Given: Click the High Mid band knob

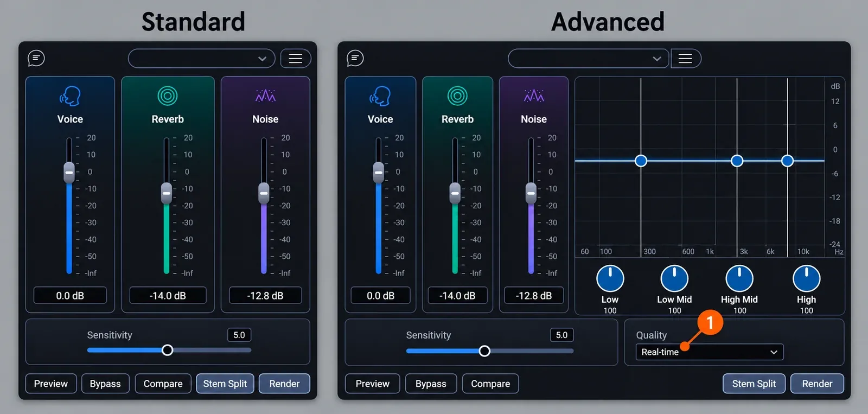Looking at the screenshot, I should (739, 279).
